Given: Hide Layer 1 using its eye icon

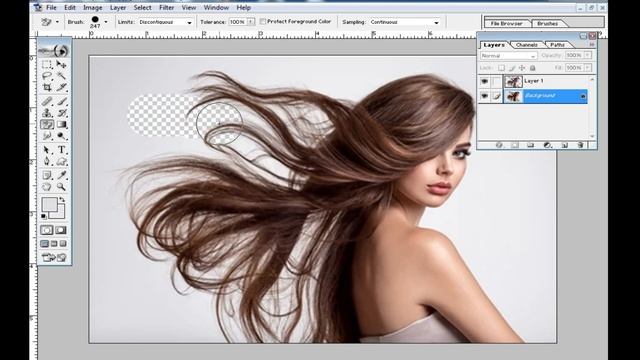Looking at the screenshot, I should pos(484,81).
